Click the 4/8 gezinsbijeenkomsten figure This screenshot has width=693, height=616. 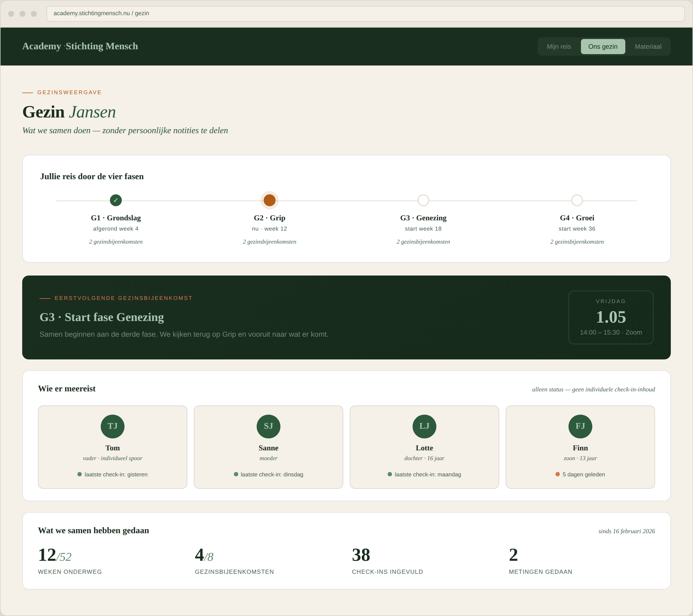(x=204, y=555)
